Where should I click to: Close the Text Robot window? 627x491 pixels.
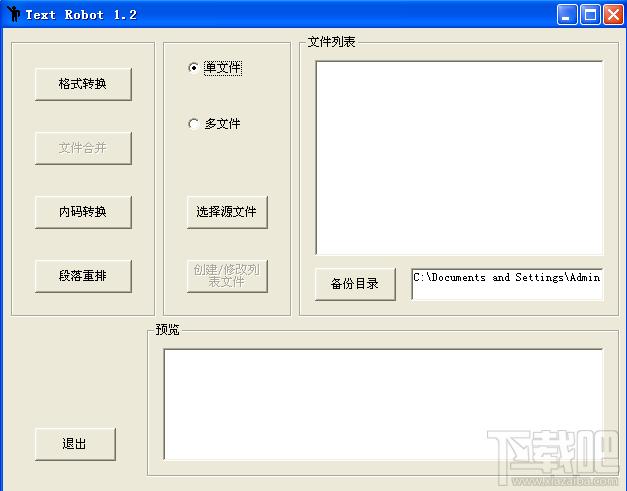tap(613, 15)
